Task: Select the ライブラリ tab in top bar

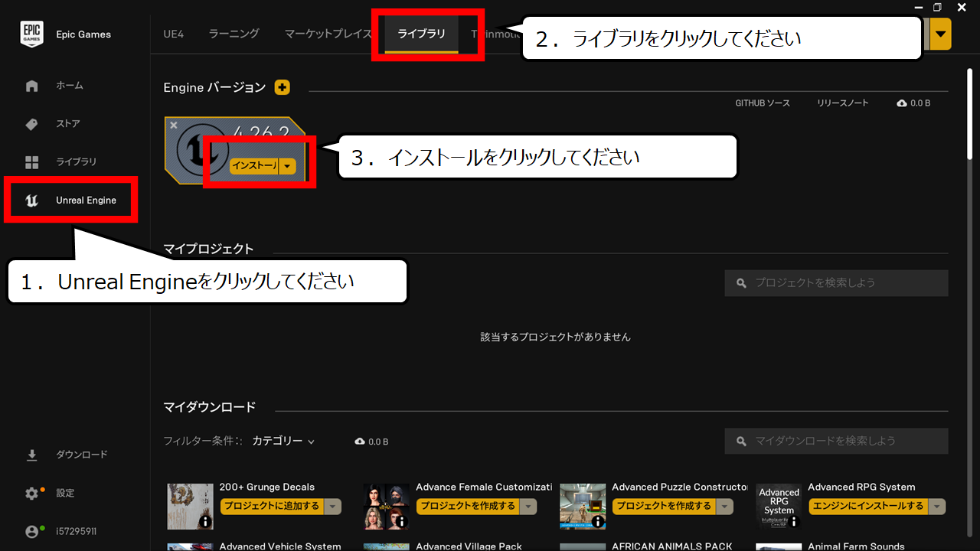Action: (x=422, y=34)
